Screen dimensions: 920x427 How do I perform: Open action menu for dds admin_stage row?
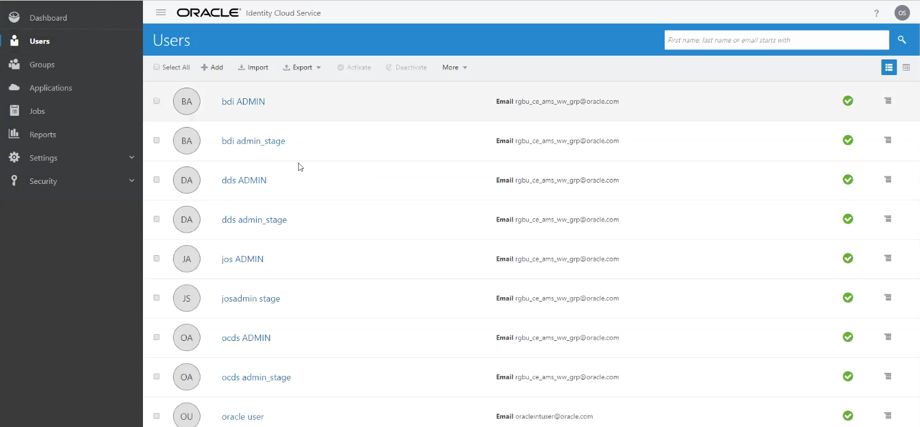(888, 219)
